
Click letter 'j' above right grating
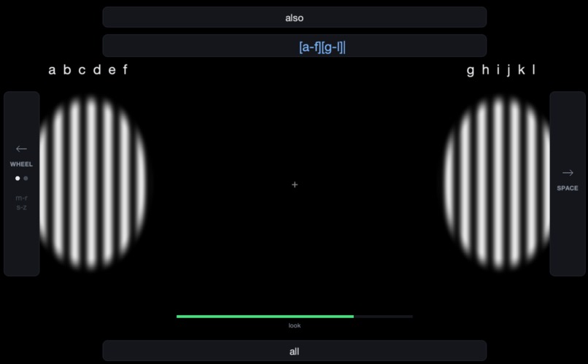pyautogui.click(x=509, y=71)
